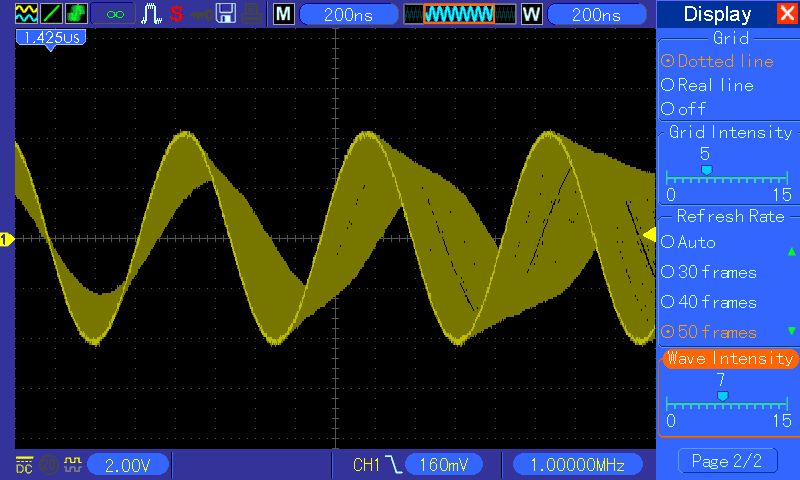Screen dimensions: 800x480
Task: Click the greyed bandwidth limit circle icon
Action: pyautogui.click(x=48, y=465)
